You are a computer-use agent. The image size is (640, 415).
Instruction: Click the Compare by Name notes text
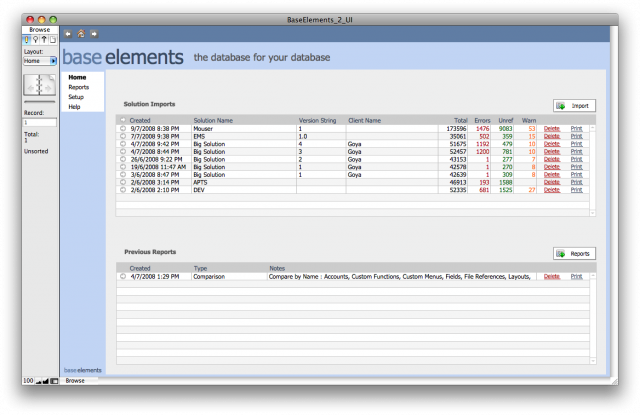coord(399,276)
